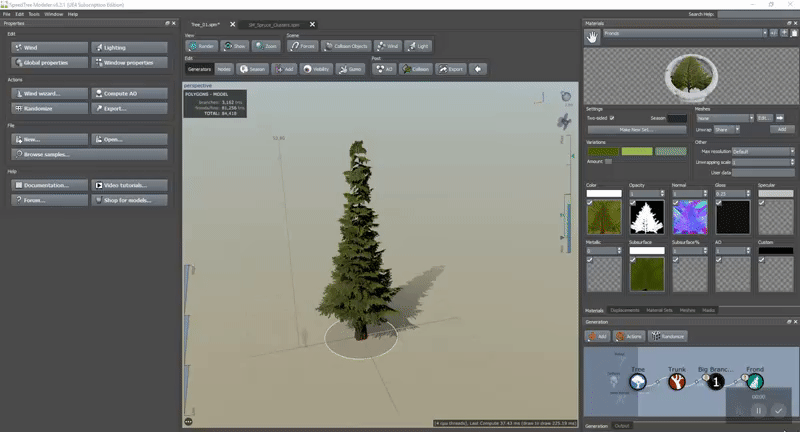Toggle the Color map checkbox
The image size is (800, 432).
coord(590,203)
